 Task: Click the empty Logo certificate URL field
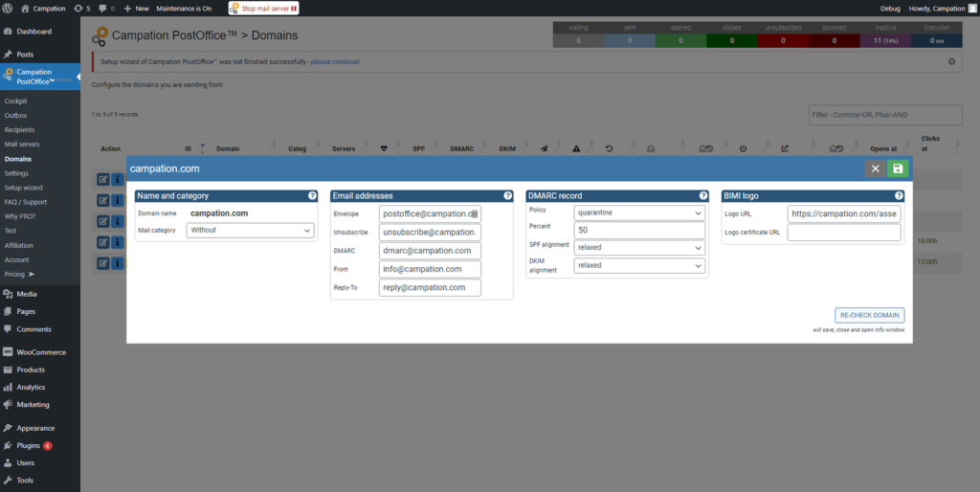844,233
